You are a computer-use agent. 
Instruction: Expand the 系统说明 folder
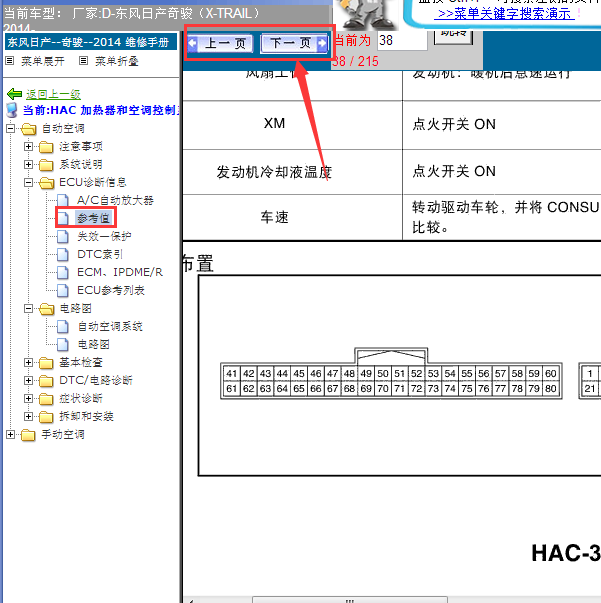click(x=28, y=165)
